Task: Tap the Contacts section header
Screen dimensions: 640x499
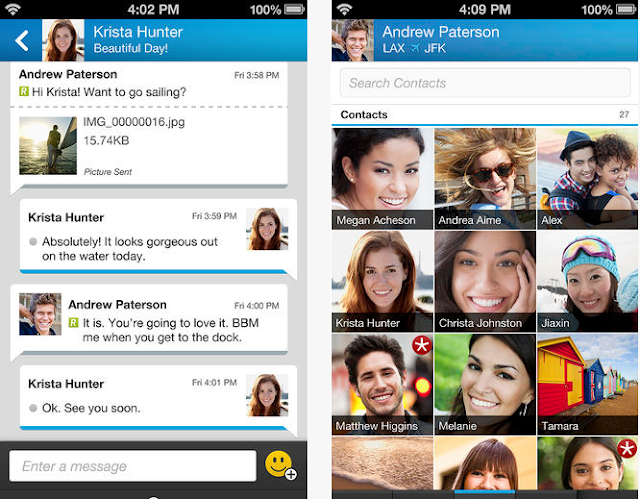Action: pos(364,115)
